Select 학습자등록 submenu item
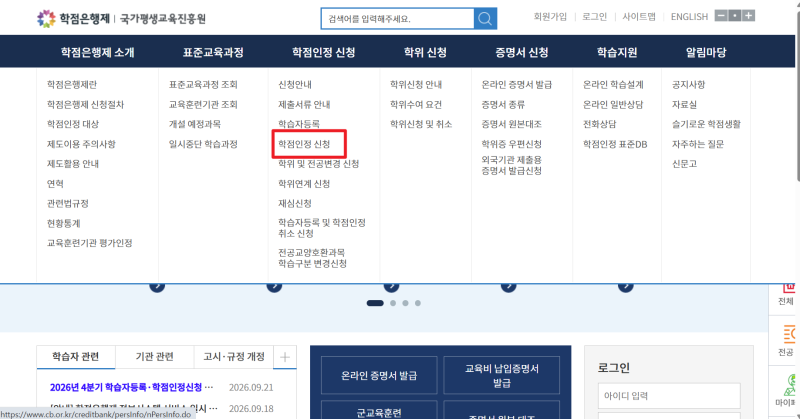The width and height of the screenshot is (800, 419). pyautogui.click(x=299, y=124)
